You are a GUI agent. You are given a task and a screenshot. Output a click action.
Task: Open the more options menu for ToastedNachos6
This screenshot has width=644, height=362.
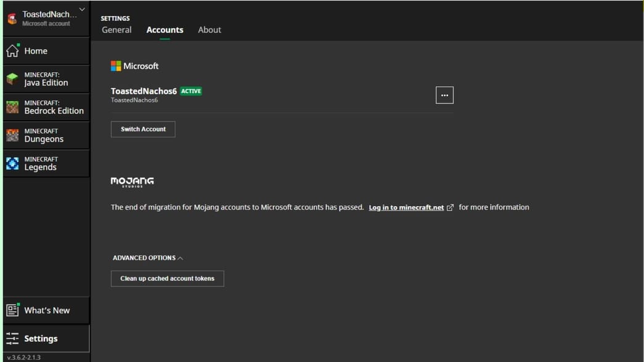pyautogui.click(x=444, y=95)
